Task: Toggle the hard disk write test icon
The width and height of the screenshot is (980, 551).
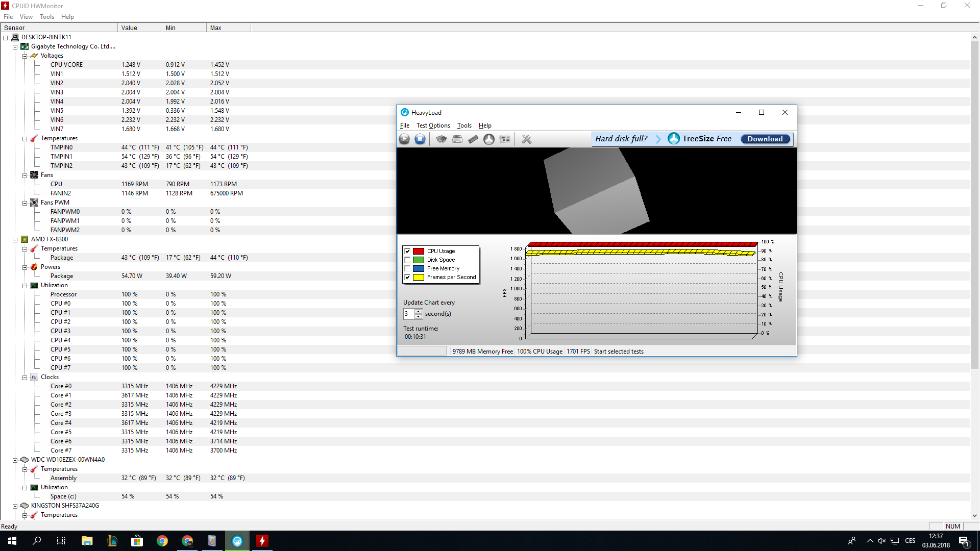Action: tap(457, 139)
